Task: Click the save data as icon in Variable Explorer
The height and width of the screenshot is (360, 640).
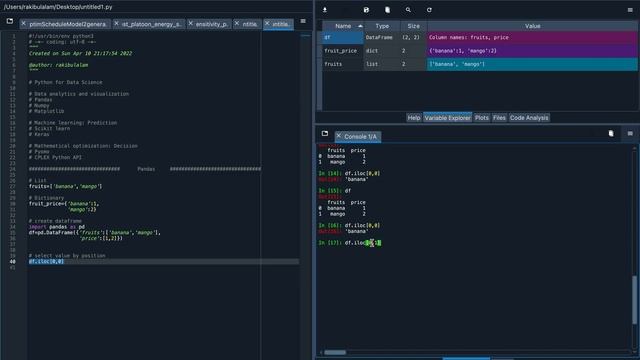Action: 387,10
